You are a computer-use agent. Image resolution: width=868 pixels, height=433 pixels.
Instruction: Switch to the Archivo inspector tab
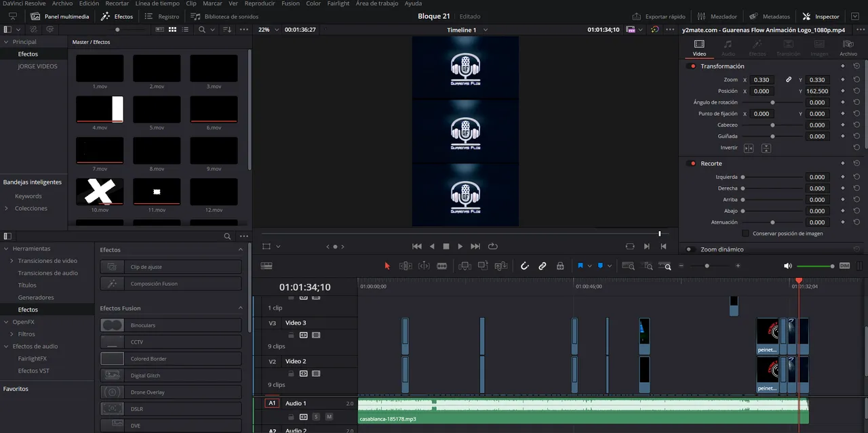[x=848, y=47]
